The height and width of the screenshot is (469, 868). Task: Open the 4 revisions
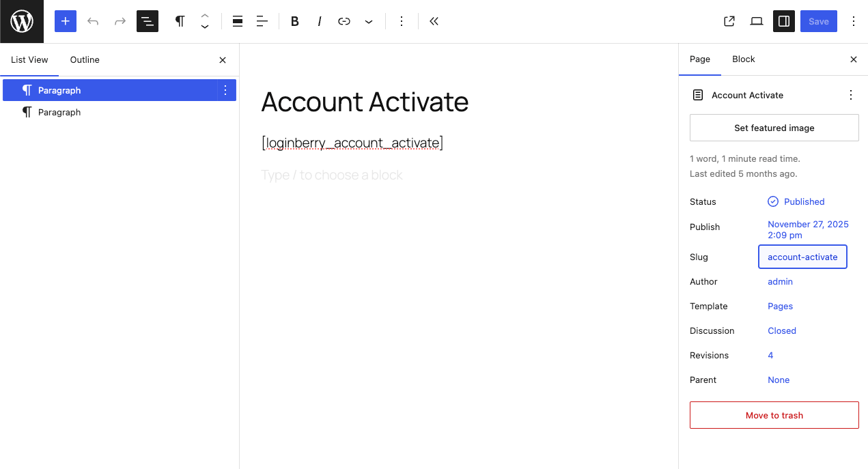click(770, 355)
